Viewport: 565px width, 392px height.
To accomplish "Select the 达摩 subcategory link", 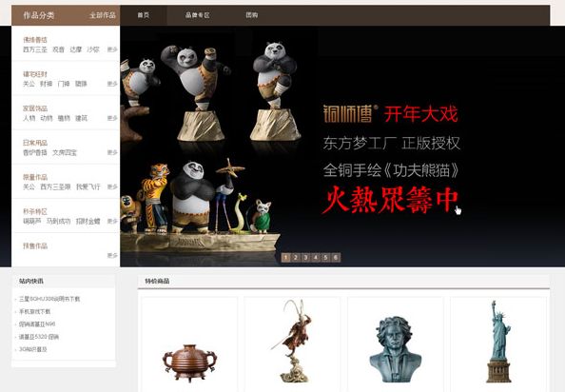I will (x=76, y=49).
